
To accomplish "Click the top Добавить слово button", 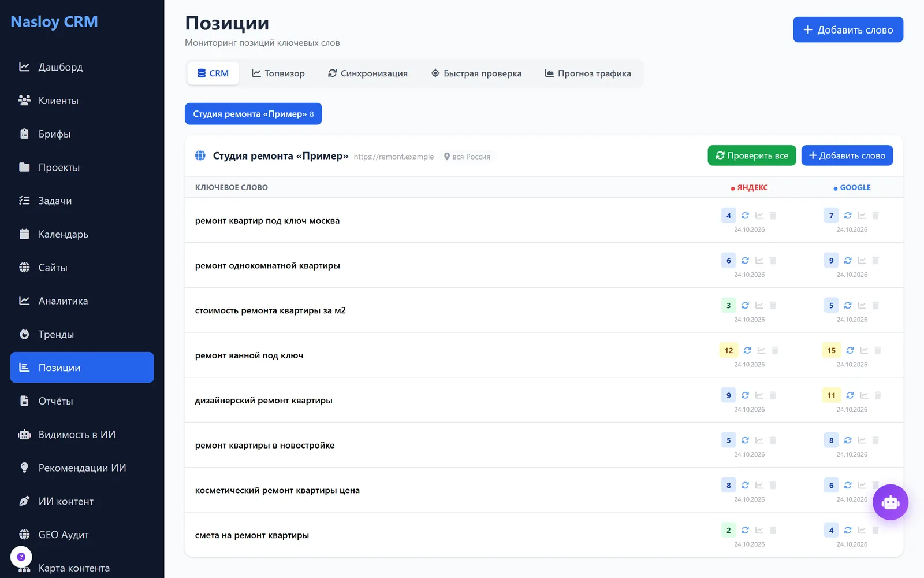I will (x=848, y=29).
